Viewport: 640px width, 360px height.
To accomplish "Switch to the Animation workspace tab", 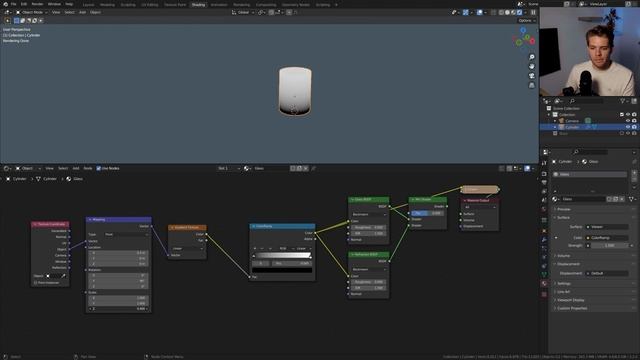I will (x=219, y=5).
